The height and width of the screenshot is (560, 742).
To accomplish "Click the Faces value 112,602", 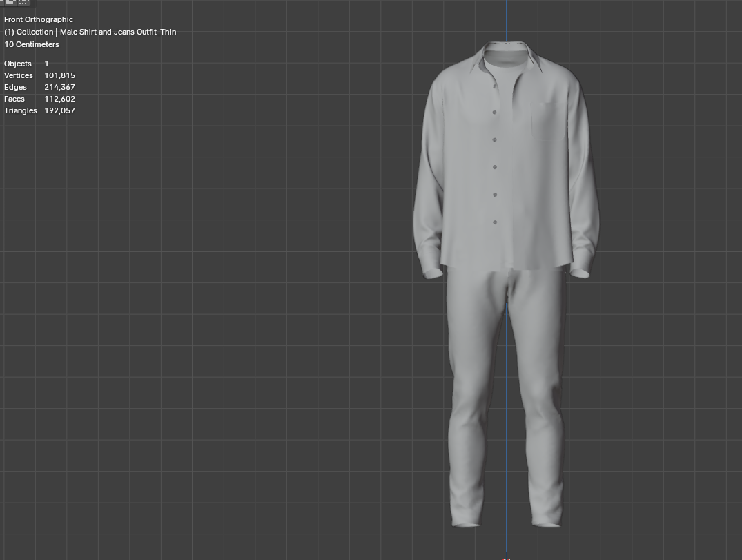I will click(59, 99).
